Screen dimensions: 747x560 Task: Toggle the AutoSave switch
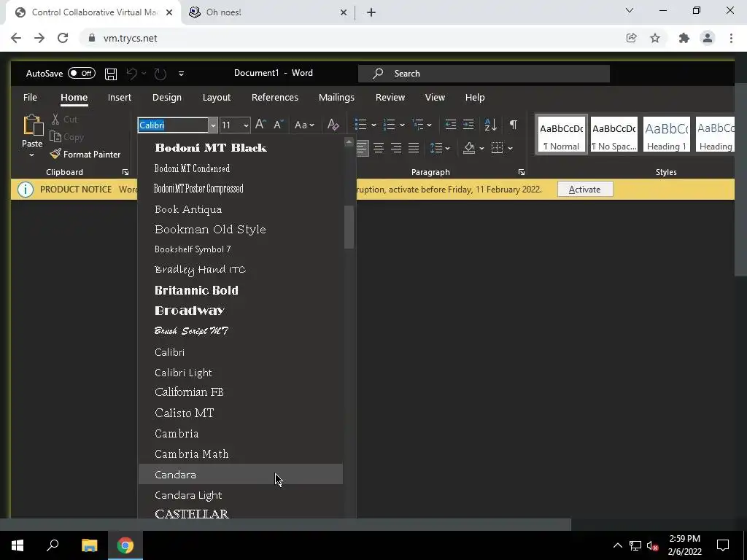(82, 74)
